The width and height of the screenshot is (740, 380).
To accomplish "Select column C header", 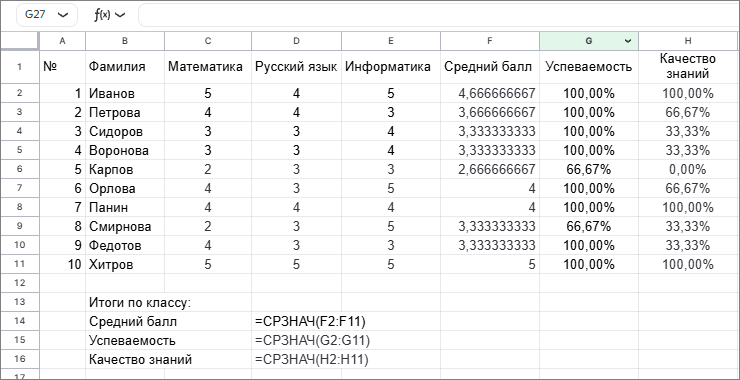I will (x=208, y=41).
